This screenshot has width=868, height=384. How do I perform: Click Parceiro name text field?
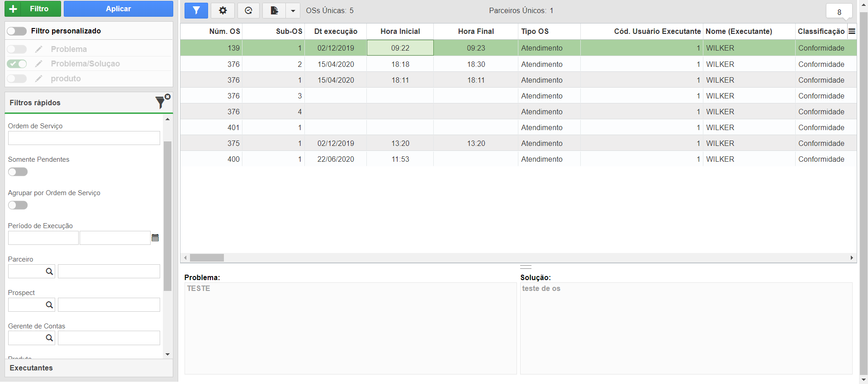[109, 272]
